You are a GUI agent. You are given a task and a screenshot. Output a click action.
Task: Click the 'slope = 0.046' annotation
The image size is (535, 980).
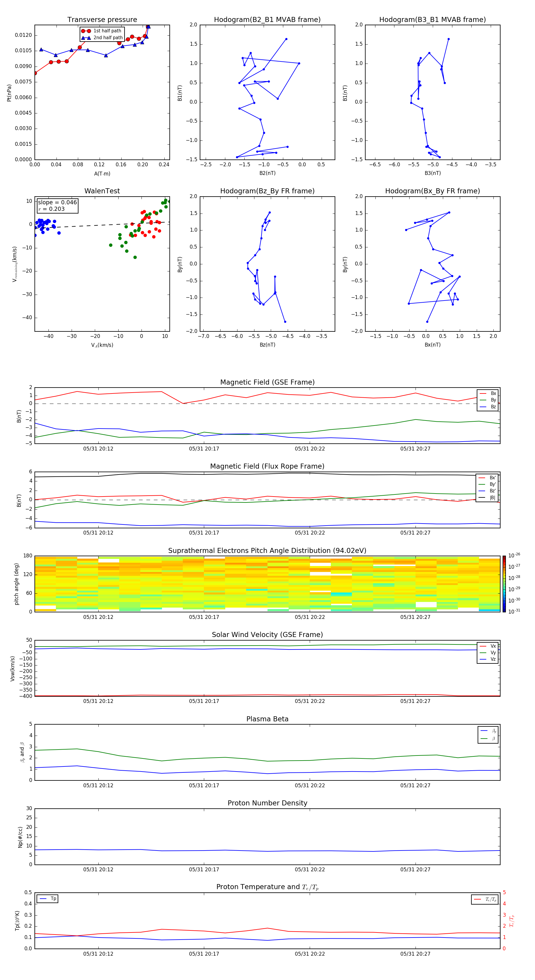coord(57,203)
